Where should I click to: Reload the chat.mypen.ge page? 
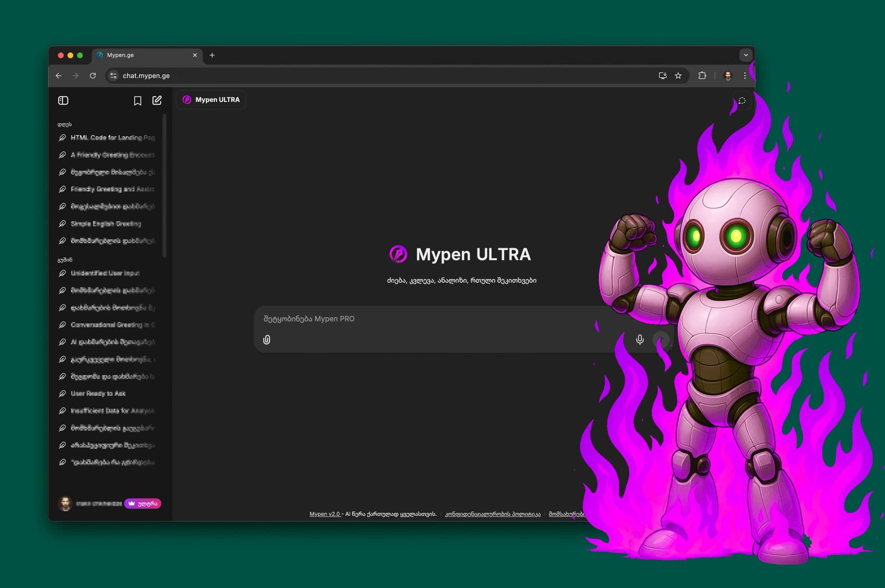pyautogui.click(x=92, y=76)
